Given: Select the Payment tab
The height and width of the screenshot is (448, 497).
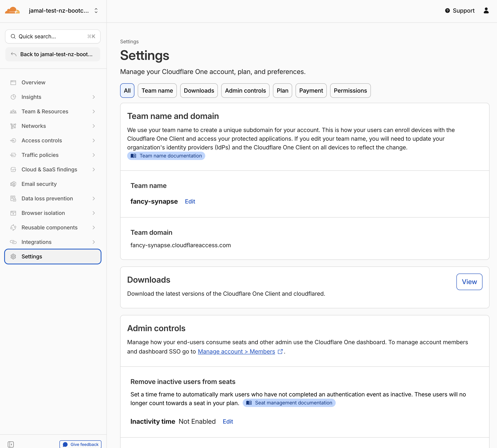Looking at the screenshot, I should [311, 91].
